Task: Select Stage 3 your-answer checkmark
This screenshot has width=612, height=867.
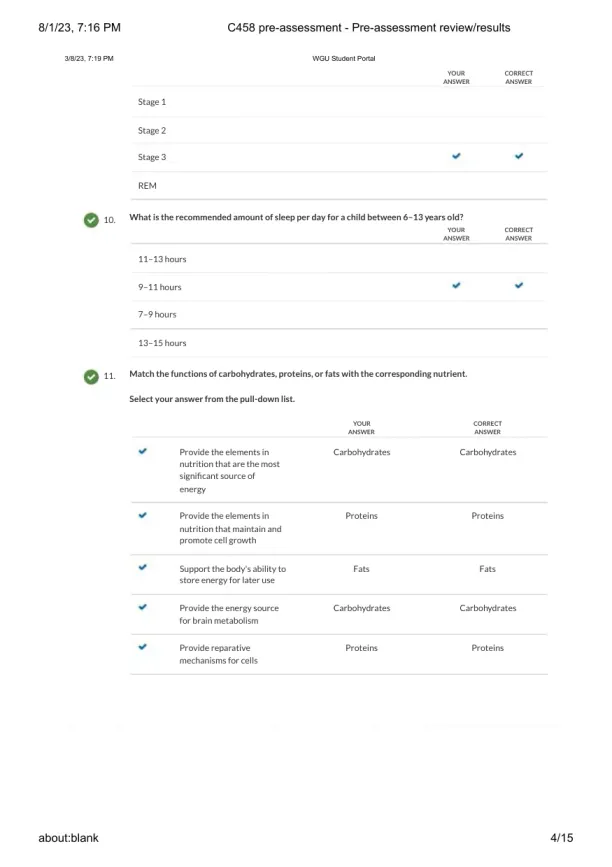Action: coord(456,157)
